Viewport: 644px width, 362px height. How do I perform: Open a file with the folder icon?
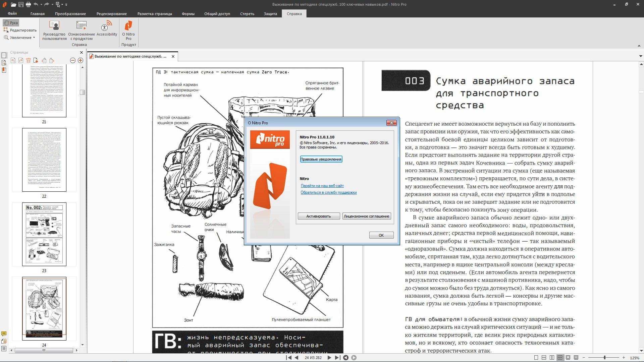pyautogui.click(x=13, y=4)
